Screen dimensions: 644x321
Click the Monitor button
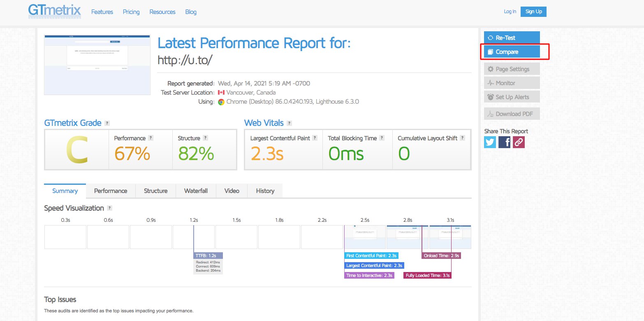[512, 83]
